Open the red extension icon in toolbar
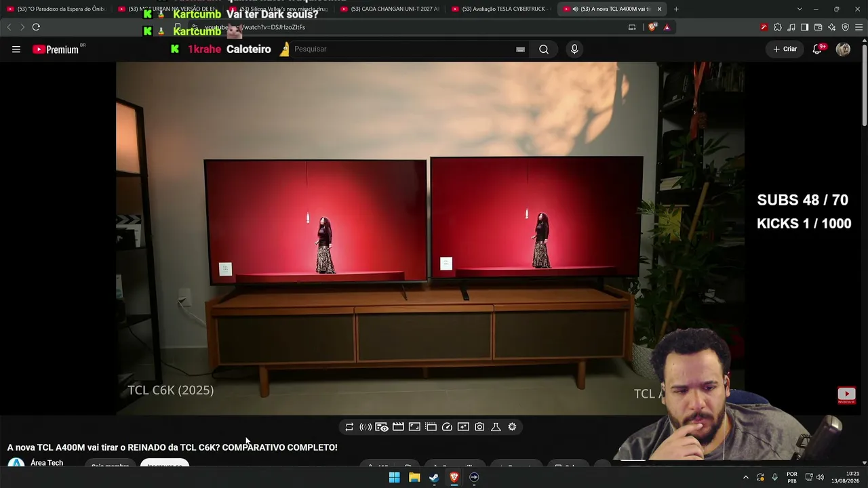Screen dimensions: 868x488 [x=764, y=27]
